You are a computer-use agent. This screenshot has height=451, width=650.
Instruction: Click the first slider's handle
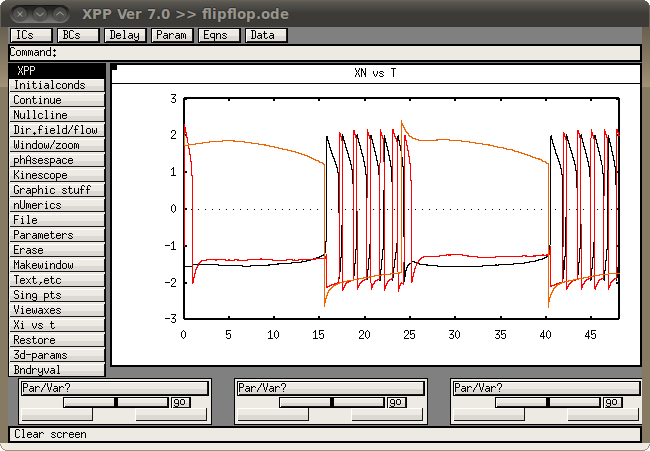[x=116, y=402]
